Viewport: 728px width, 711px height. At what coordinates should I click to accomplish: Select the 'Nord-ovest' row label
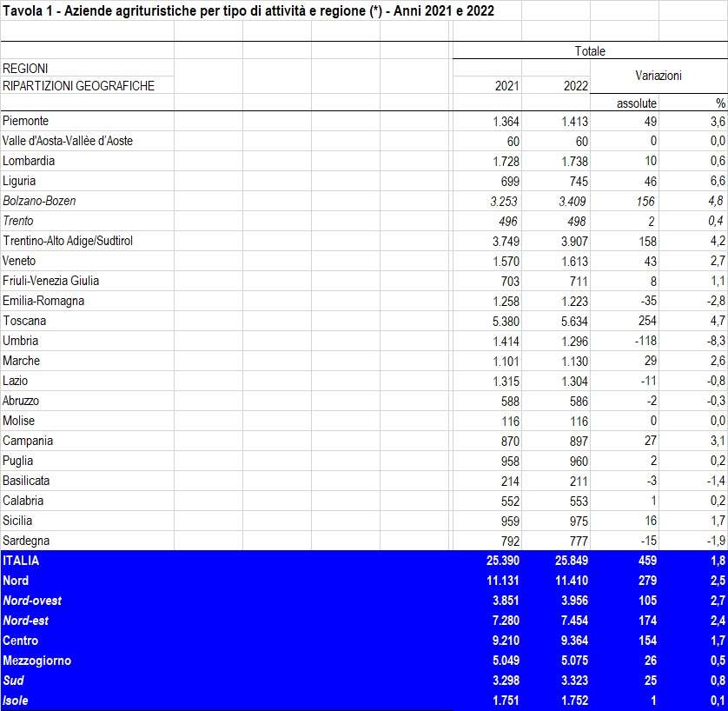(x=32, y=601)
